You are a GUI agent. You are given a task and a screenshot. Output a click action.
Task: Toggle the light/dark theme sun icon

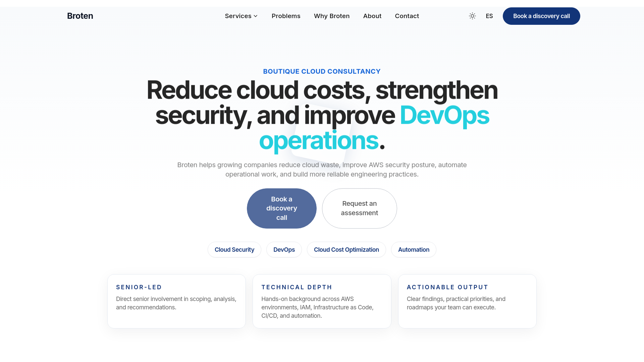point(472,16)
